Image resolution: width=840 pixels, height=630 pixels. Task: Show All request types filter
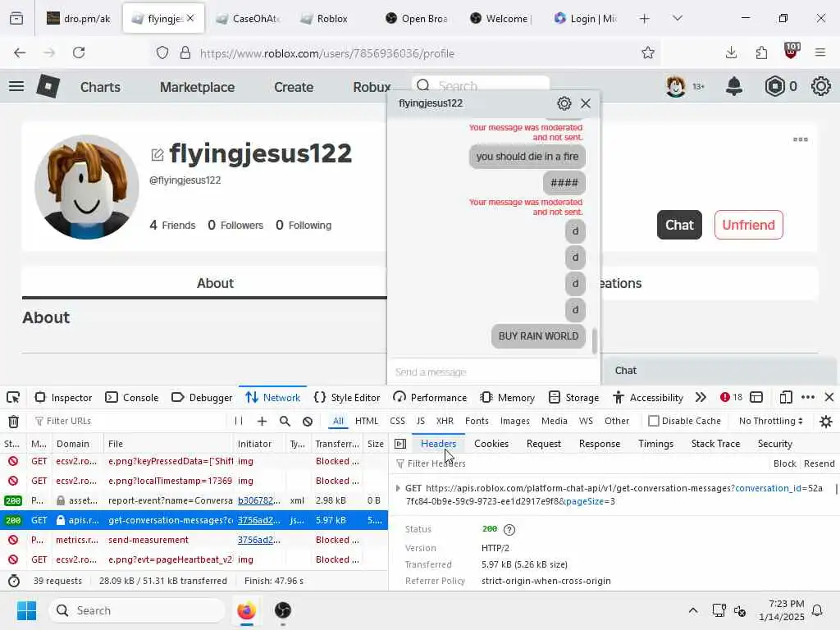[x=338, y=421]
